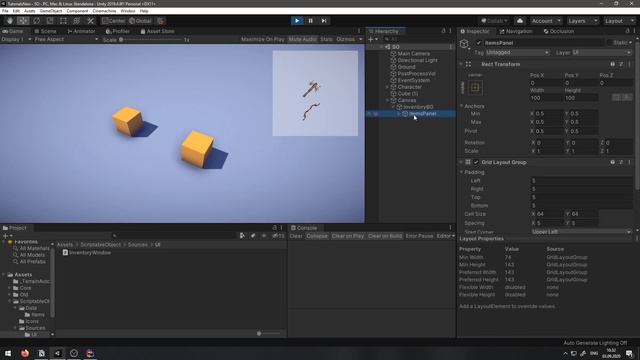640x360 pixels.
Task: Click the Hierarchy create plus button
Action: 371,39
